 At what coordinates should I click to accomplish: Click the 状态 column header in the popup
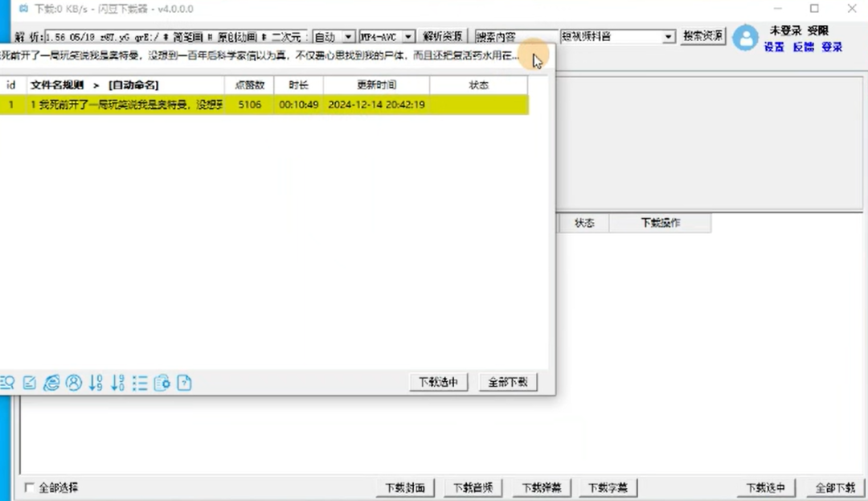coord(479,85)
